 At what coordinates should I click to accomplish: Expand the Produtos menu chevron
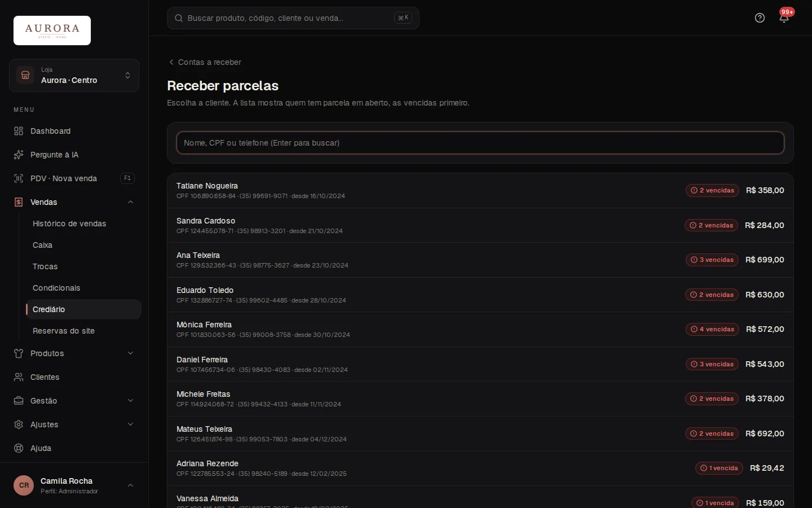[x=131, y=353]
